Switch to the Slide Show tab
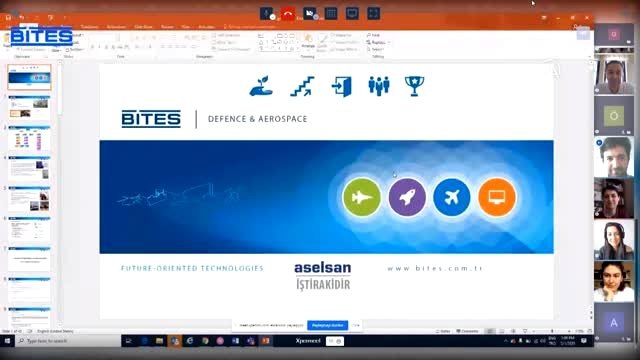This screenshot has height=360, width=640. tap(143, 27)
